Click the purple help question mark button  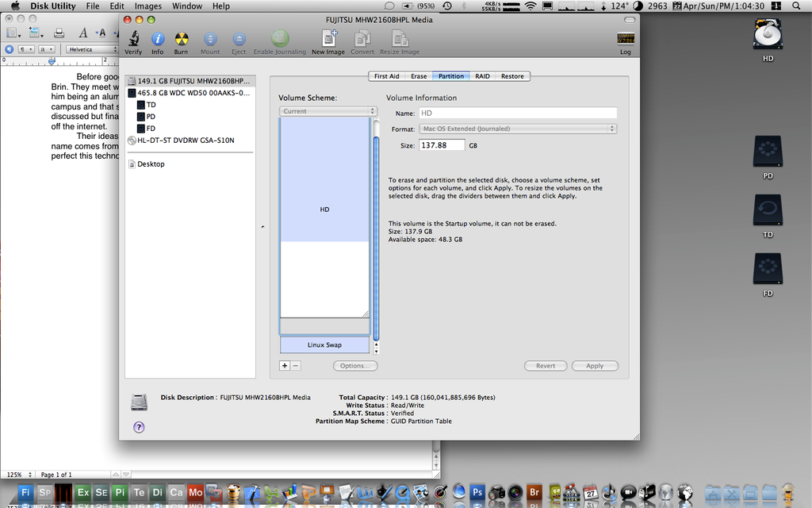[x=139, y=426]
